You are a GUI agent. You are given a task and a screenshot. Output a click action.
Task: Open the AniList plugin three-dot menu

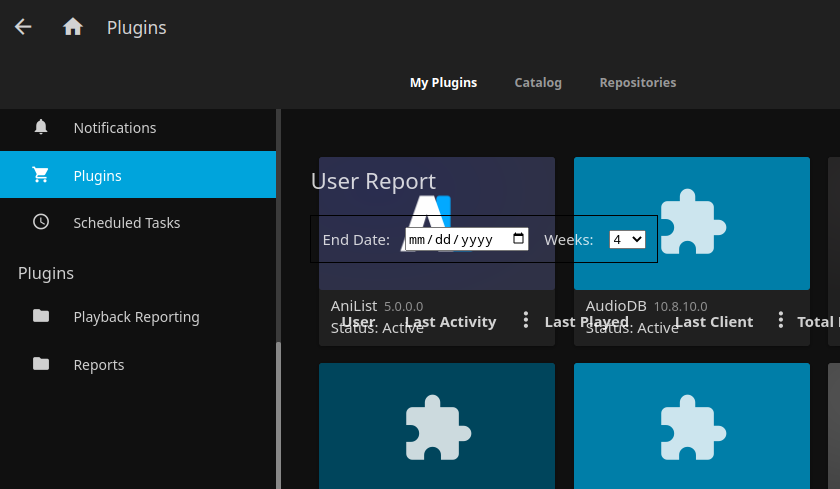[526, 320]
